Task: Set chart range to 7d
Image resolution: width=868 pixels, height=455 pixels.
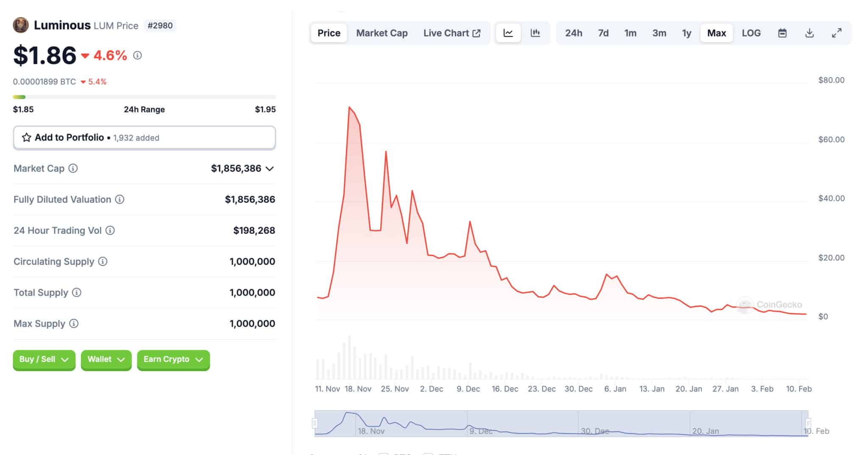Action: coord(603,33)
